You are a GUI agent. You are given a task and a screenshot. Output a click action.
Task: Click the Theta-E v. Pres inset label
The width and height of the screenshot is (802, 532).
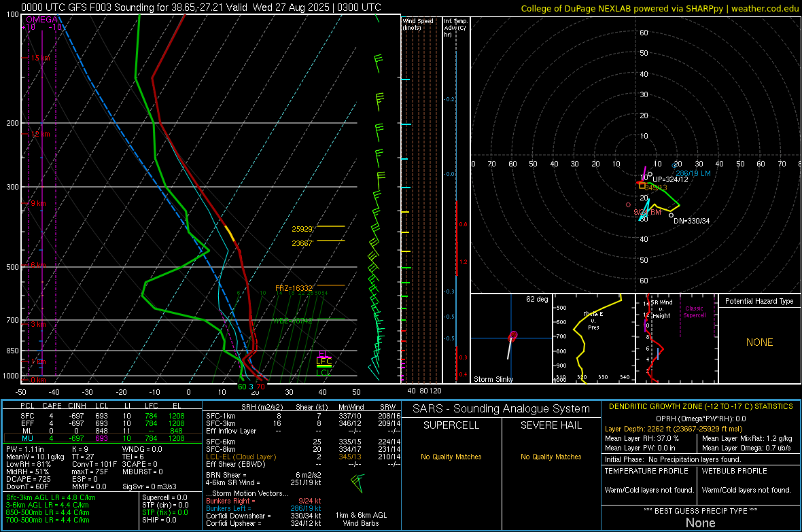[x=593, y=320]
